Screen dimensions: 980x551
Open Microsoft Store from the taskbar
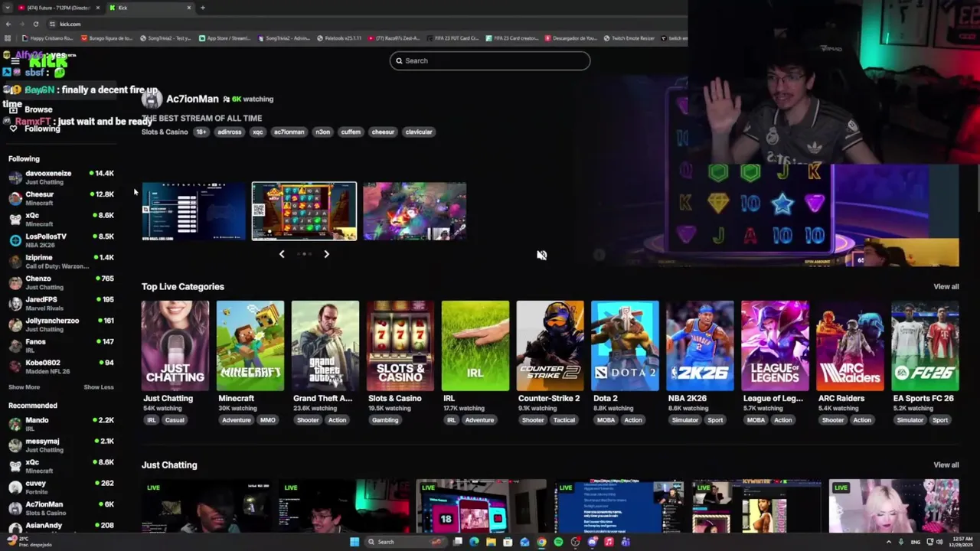coord(508,542)
